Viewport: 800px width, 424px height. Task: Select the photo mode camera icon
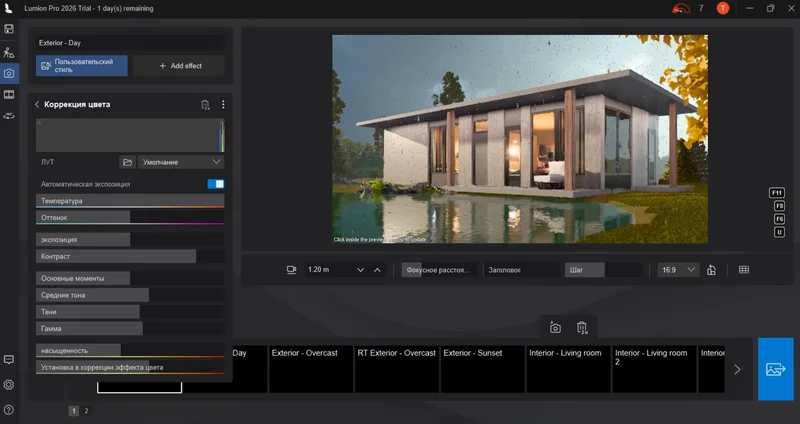point(9,73)
